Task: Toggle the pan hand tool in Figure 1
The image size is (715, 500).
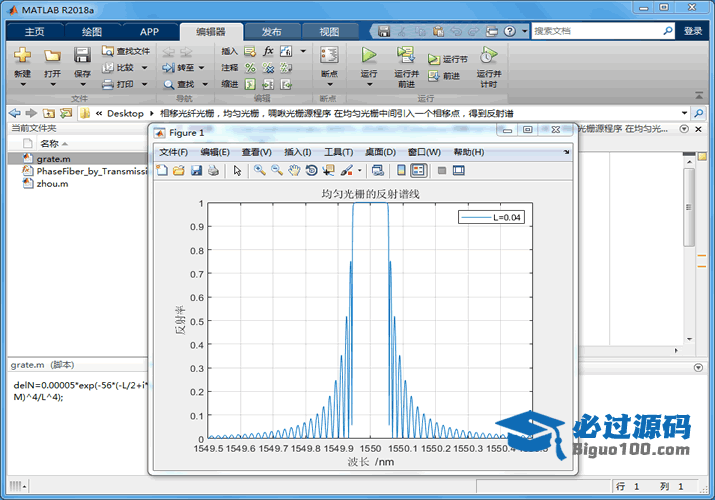Action: 294,170
